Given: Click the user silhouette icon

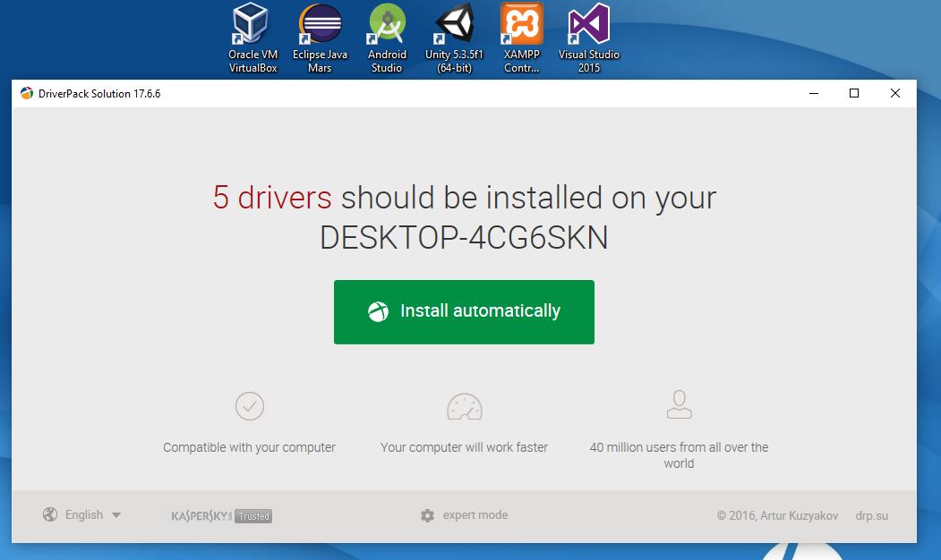Looking at the screenshot, I should tap(680, 404).
